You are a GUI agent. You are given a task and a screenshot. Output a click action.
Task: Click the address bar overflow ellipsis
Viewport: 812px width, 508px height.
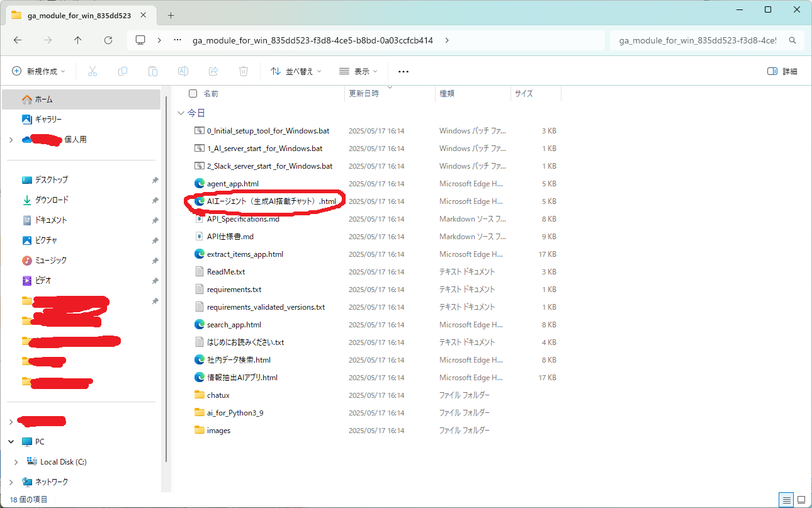coord(178,40)
